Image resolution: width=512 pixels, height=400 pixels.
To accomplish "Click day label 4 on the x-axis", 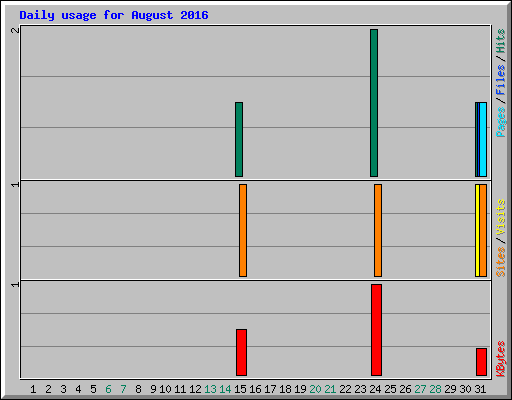I will pyautogui.click(x=78, y=389).
